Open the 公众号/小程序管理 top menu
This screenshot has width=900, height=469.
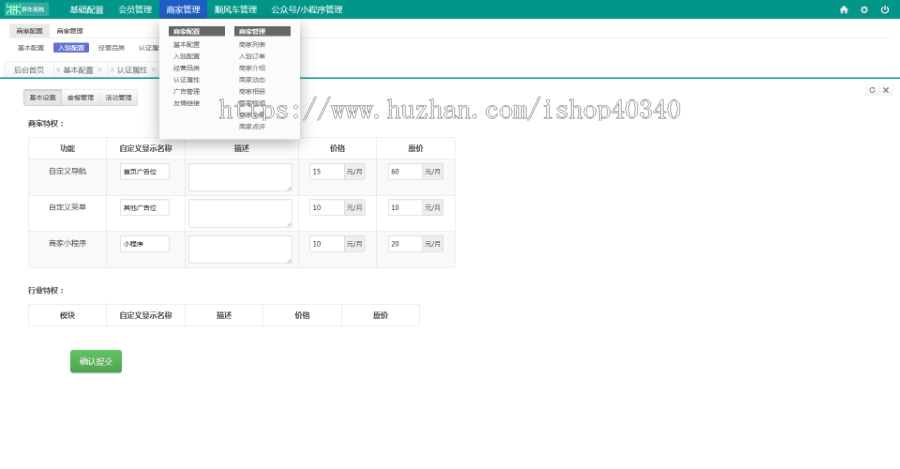pyautogui.click(x=307, y=9)
